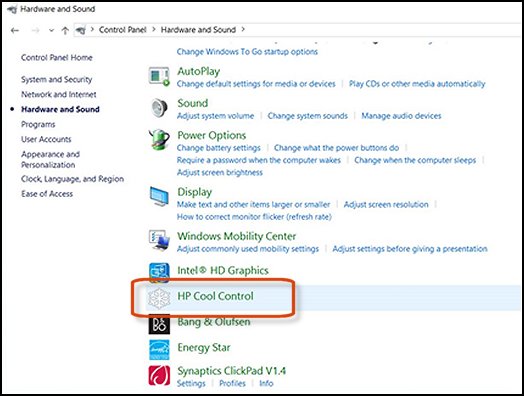
Task: Open recent locations dropdown arrow
Action: coord(51,31)
